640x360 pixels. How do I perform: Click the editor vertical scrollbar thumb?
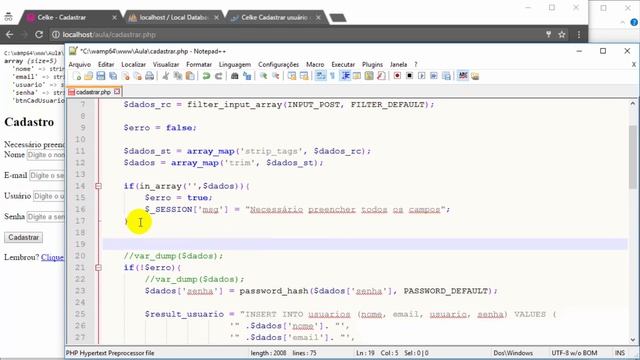633,157
